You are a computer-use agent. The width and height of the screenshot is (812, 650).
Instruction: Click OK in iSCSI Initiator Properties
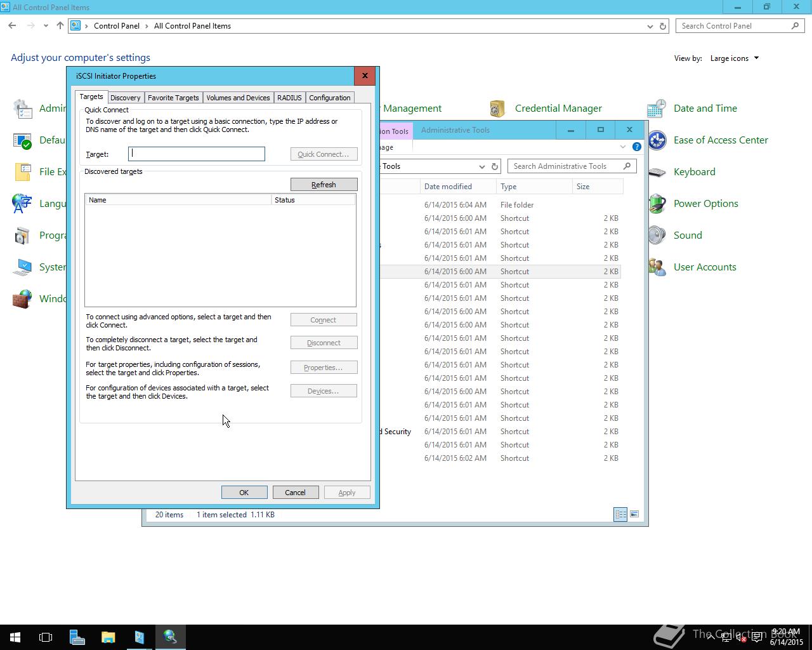244,493
